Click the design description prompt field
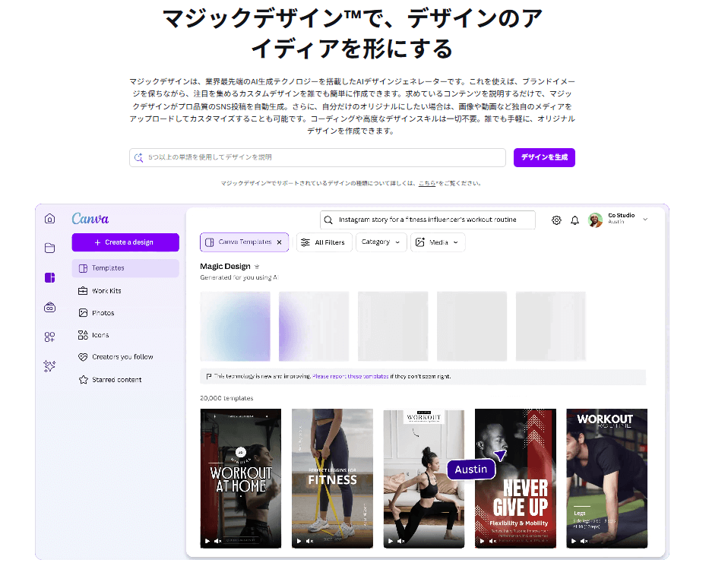This screenshot has width=728, height=566. point(318,157)
